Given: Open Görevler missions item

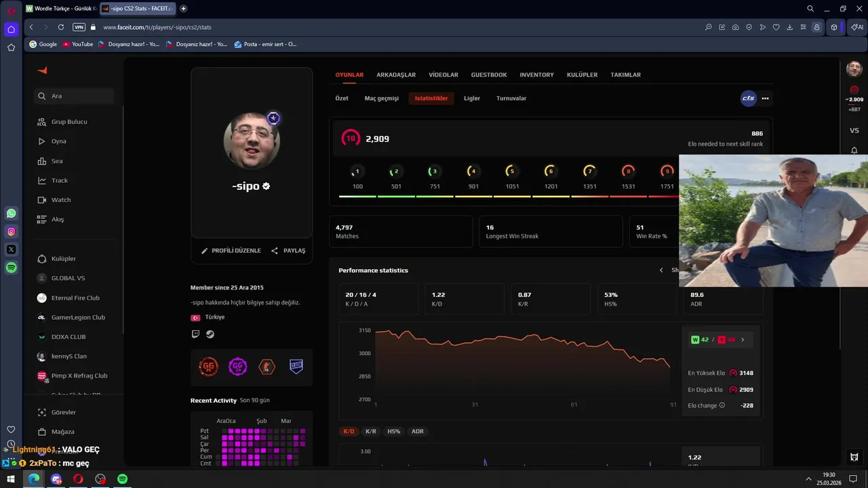Looking at the screenshot, I should point(64,412).
